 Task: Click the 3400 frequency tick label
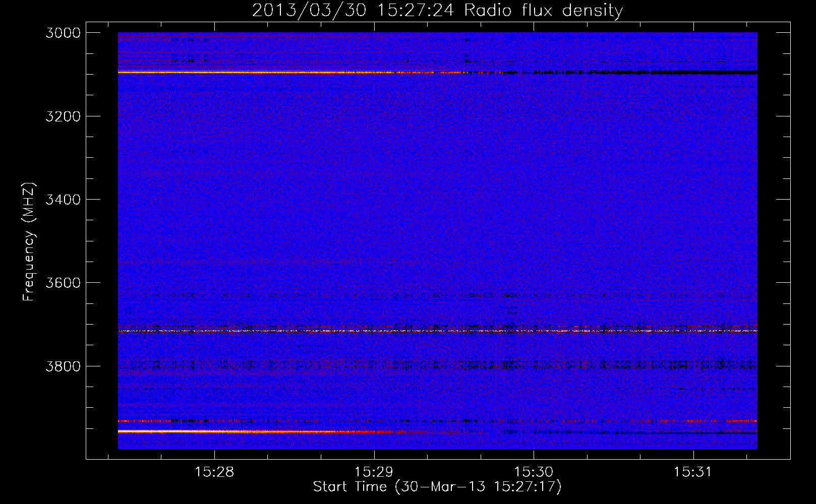[x=63, y=200]
